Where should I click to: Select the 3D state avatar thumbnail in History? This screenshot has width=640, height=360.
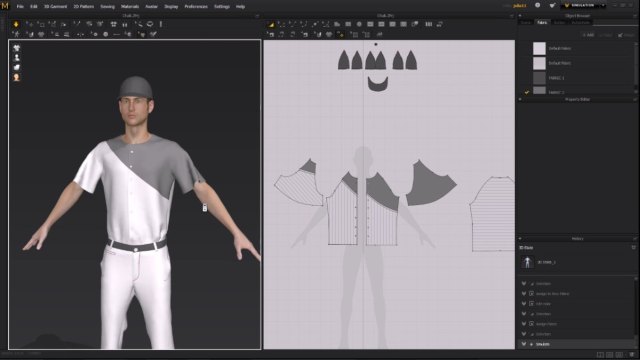point(527,262)
